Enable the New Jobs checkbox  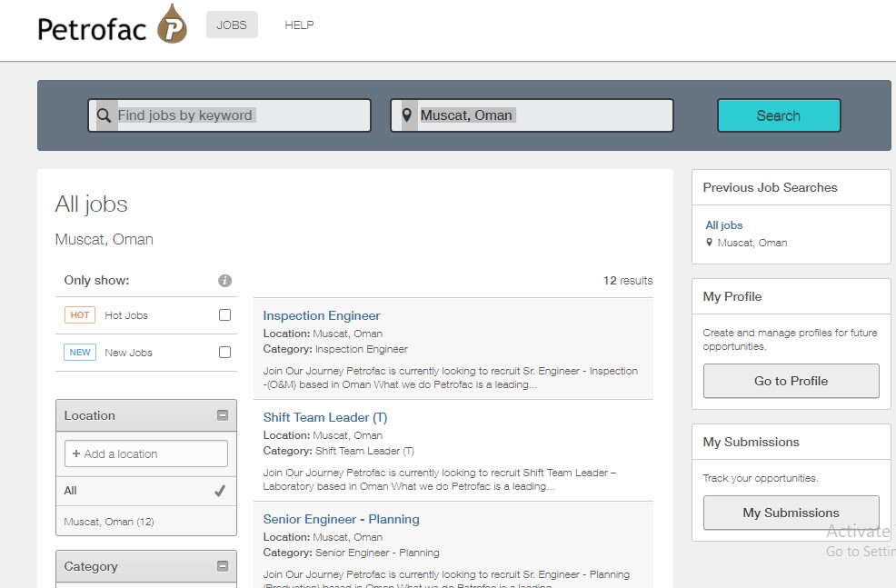pyautogui.click(x=224, y=352)
